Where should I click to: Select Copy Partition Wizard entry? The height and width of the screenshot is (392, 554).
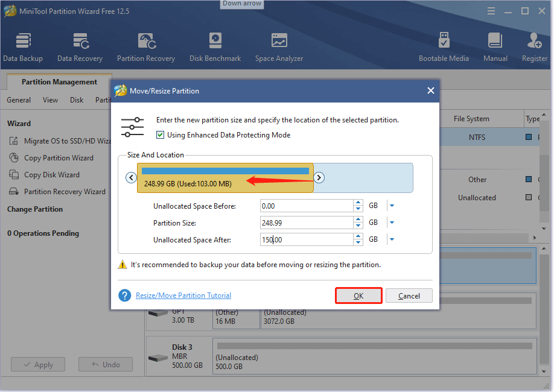(x=59, y=158)
